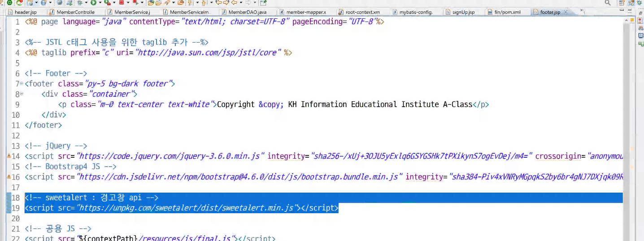Click the pin editor icon at toolbar end

(263, 3)
